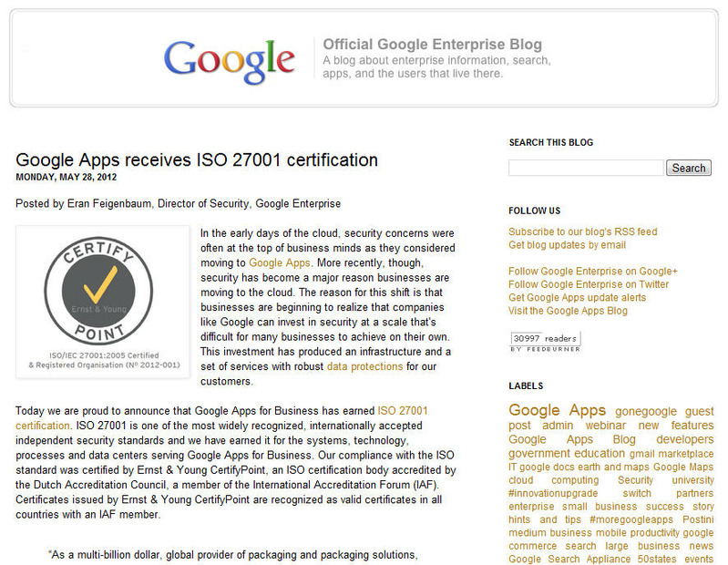Click the Posted by Eran Feigenbaum byline
728x565 pixels.
[179, 204]
